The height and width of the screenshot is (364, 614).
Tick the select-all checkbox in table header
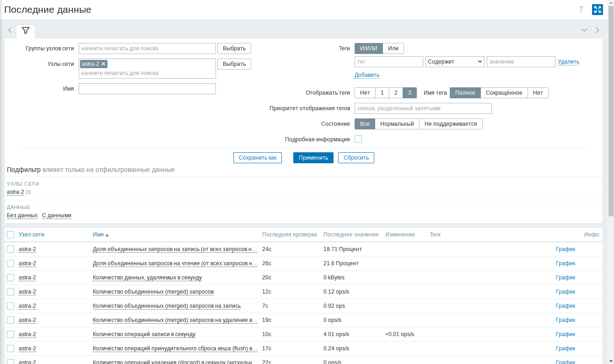tap(11, 235)
